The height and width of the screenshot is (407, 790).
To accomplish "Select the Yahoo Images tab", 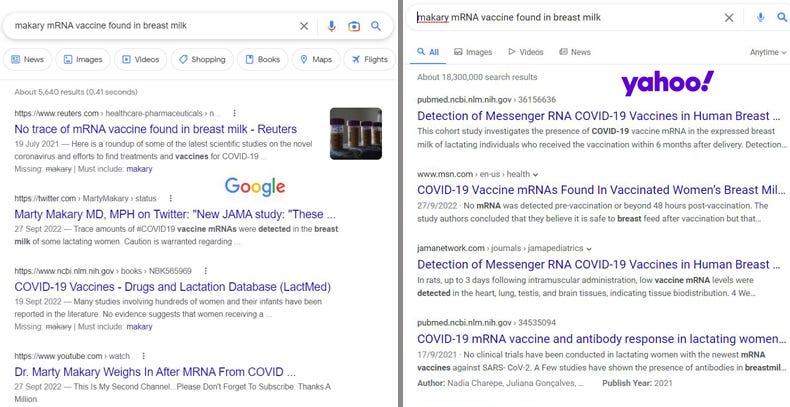I will click(x=473, y=52).
